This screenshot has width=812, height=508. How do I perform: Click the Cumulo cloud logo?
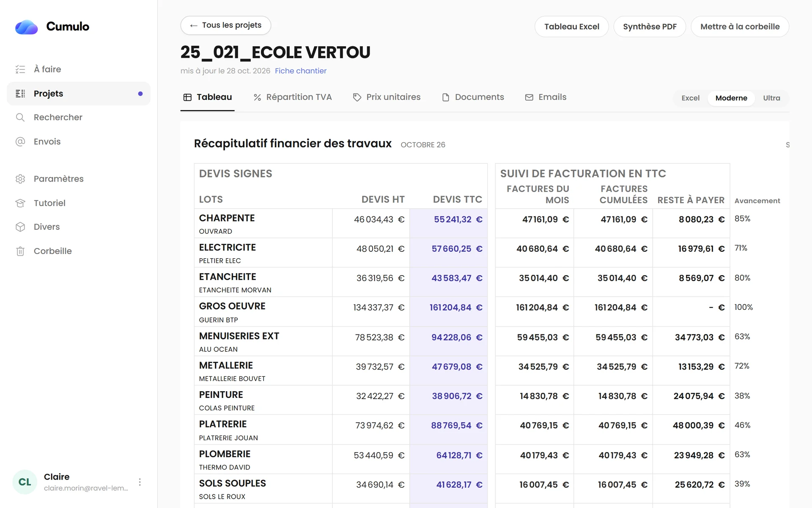tap(26, 27)
